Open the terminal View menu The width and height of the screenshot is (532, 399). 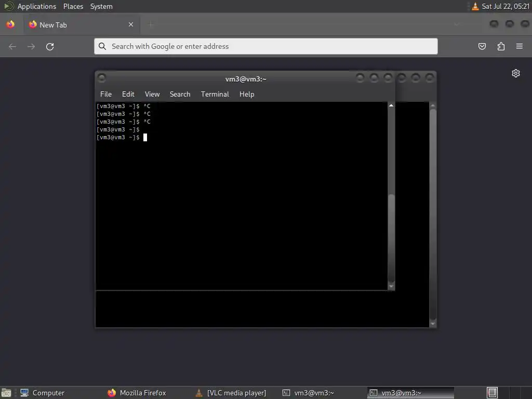152,95
